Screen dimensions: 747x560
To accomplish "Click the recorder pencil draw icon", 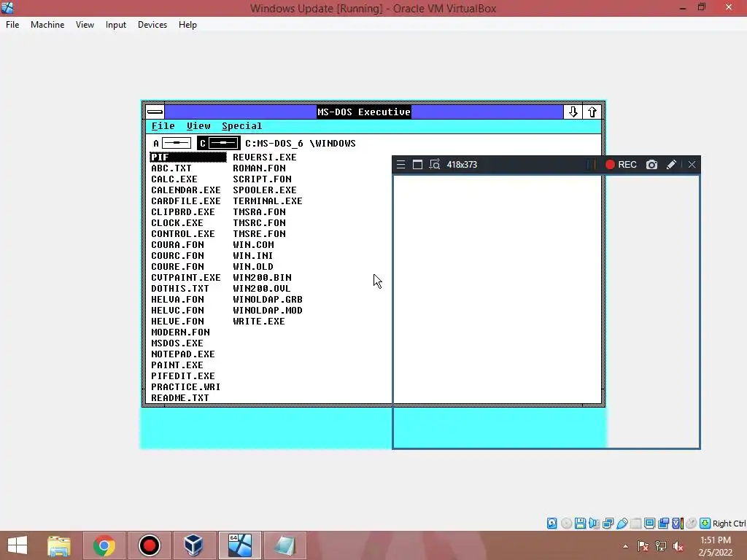I will click(x=671, y=165).
